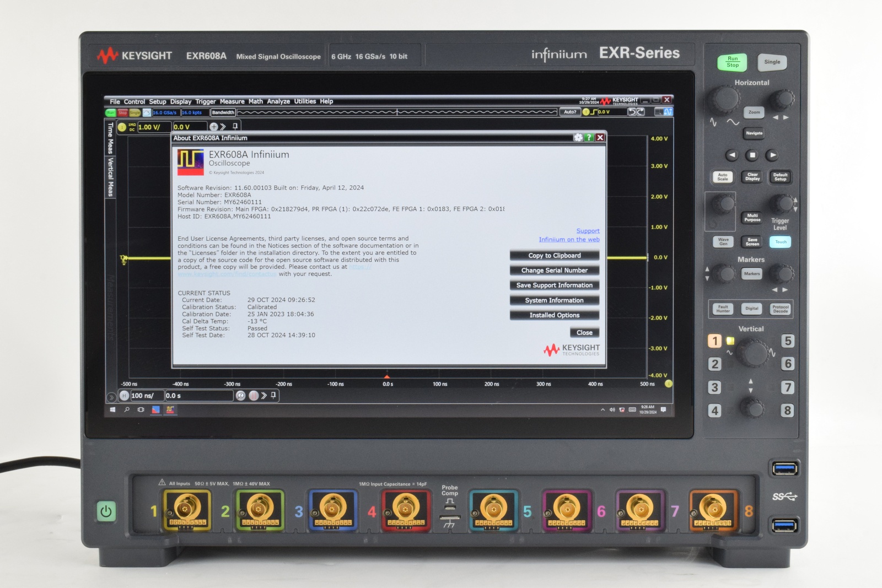
Task: Follow the Support link
Action: [588, 231]
